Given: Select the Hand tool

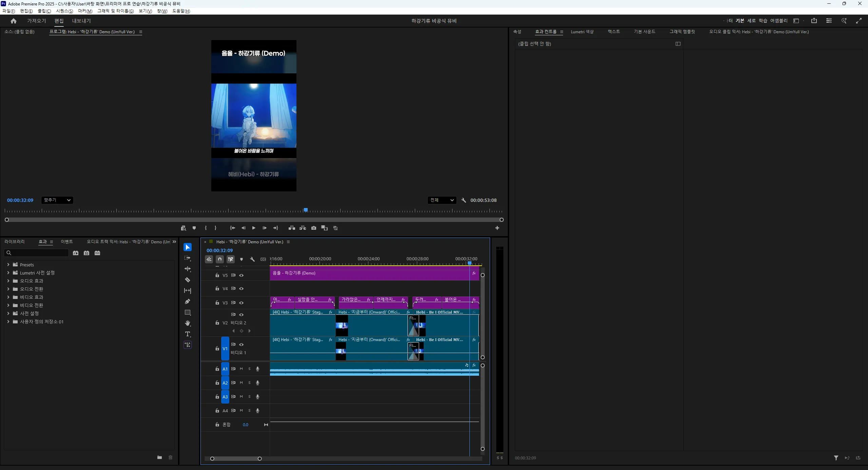Looking at the screenshot, I should pyautogui.click(x=187, y=323).
